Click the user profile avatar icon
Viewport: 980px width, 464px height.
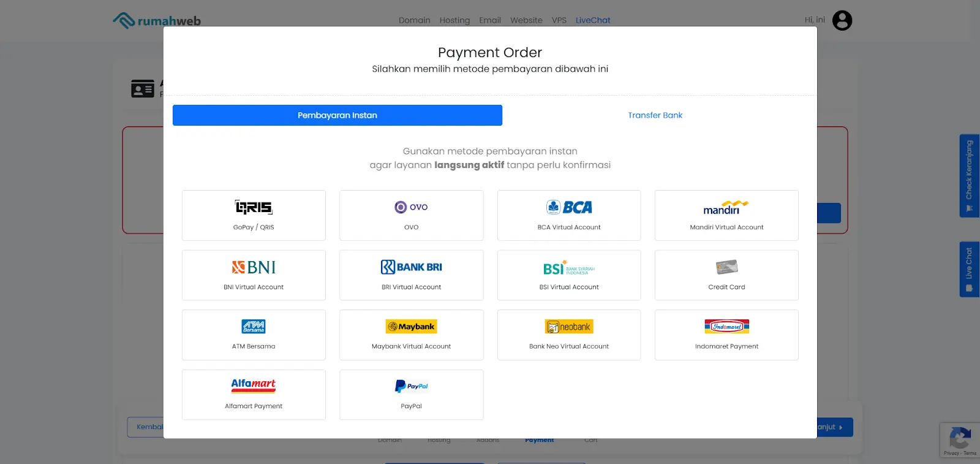[x=842, y=21]
